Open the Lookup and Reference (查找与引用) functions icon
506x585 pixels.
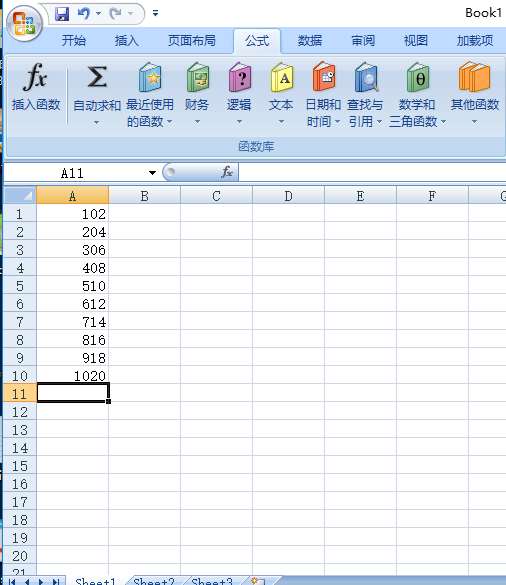point(366,77)
